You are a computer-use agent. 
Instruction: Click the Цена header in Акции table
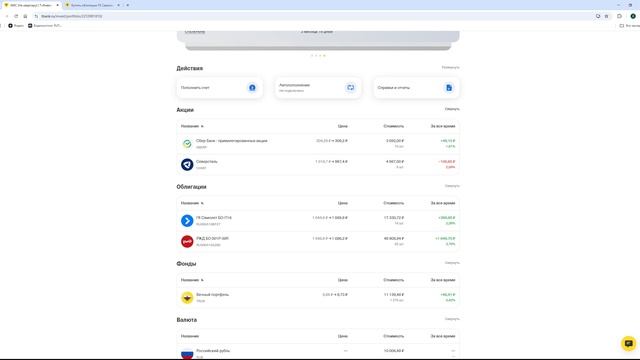pos(342,126)
